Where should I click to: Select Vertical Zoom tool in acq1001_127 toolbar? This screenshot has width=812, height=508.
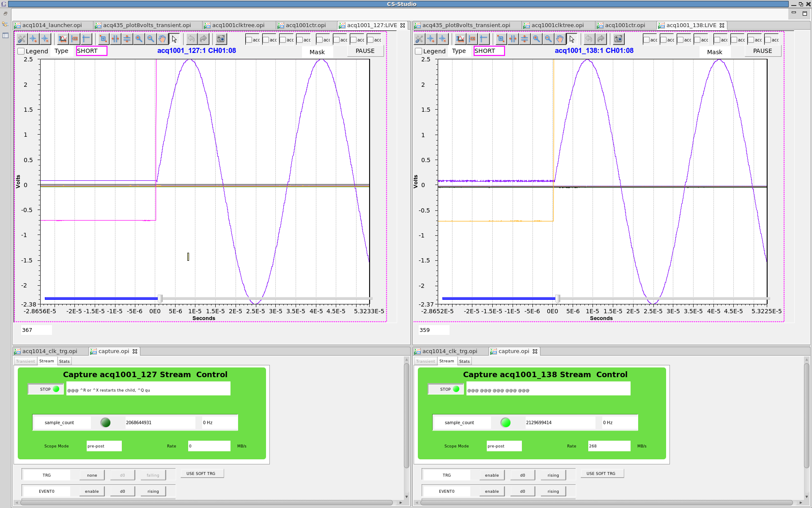[127, 39]
